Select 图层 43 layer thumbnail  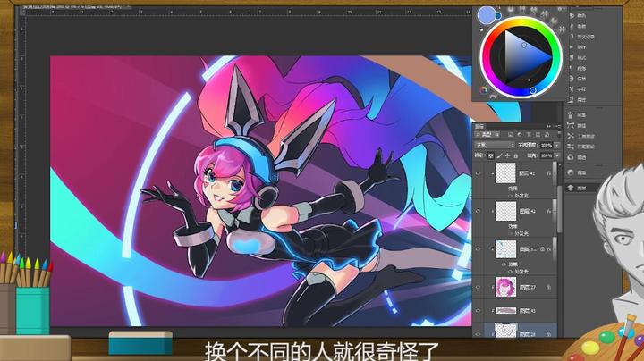(505, 311)
